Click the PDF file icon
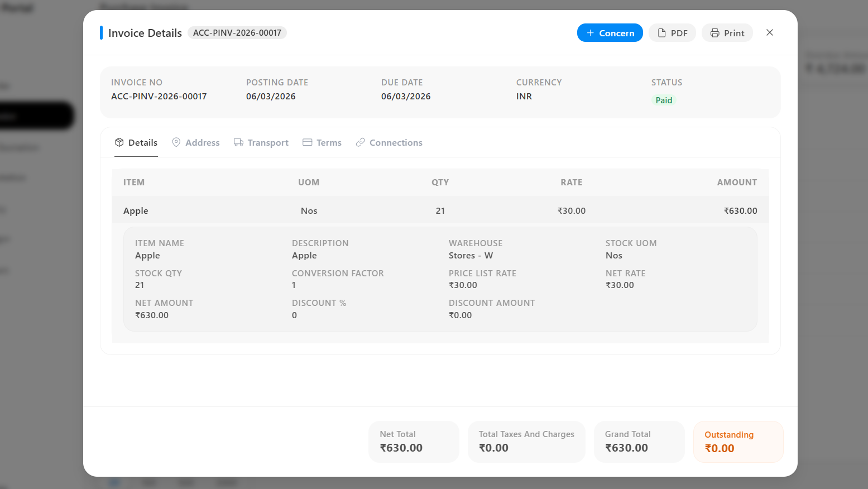This screenshot has height=489, width=868. [x=662, y=33]
